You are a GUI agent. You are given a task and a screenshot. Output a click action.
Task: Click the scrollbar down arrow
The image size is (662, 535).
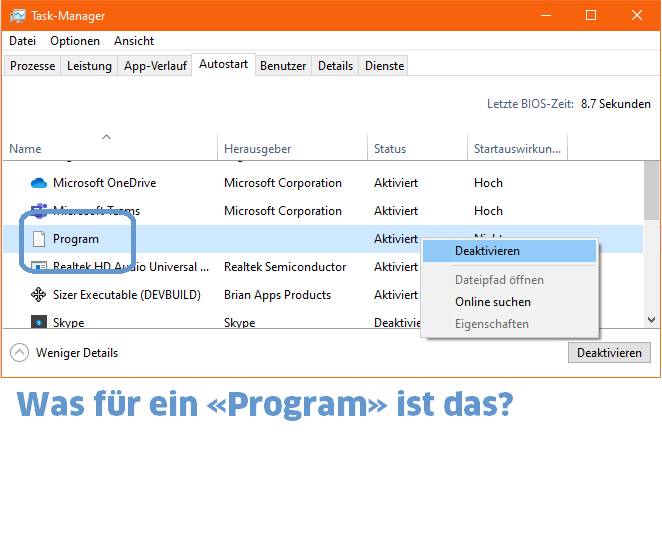click(652, 320)
